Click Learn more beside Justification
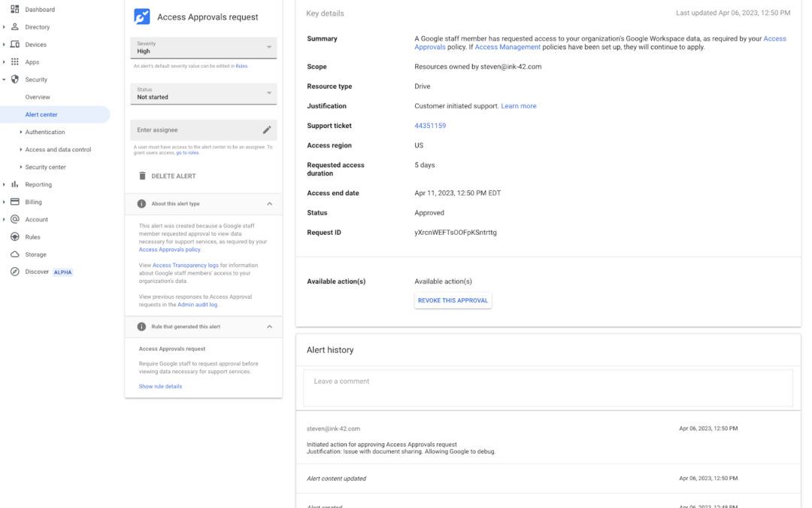 click(519, 106)
